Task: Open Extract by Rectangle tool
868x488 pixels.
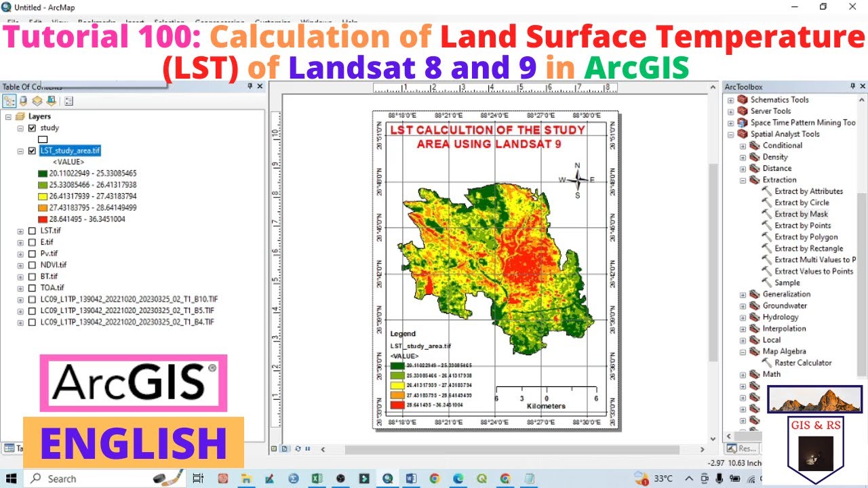Action: coord(808,249)
